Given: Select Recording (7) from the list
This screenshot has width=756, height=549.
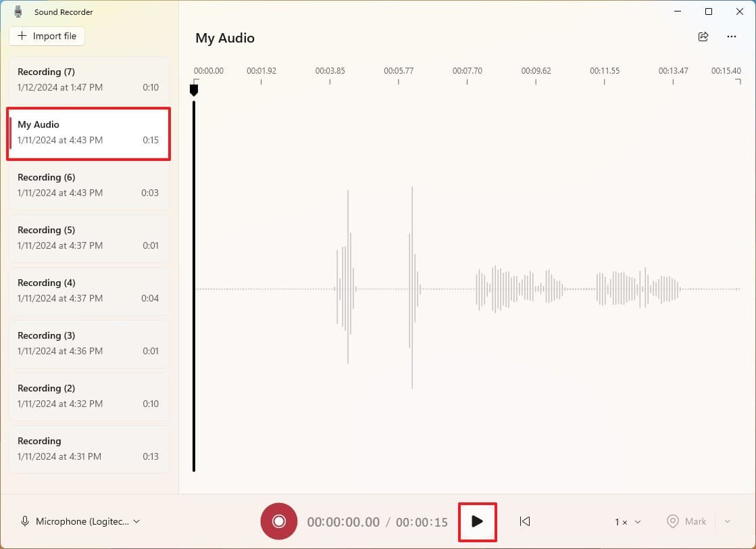Looking at the screenshot, I should (x=88, y=80).
